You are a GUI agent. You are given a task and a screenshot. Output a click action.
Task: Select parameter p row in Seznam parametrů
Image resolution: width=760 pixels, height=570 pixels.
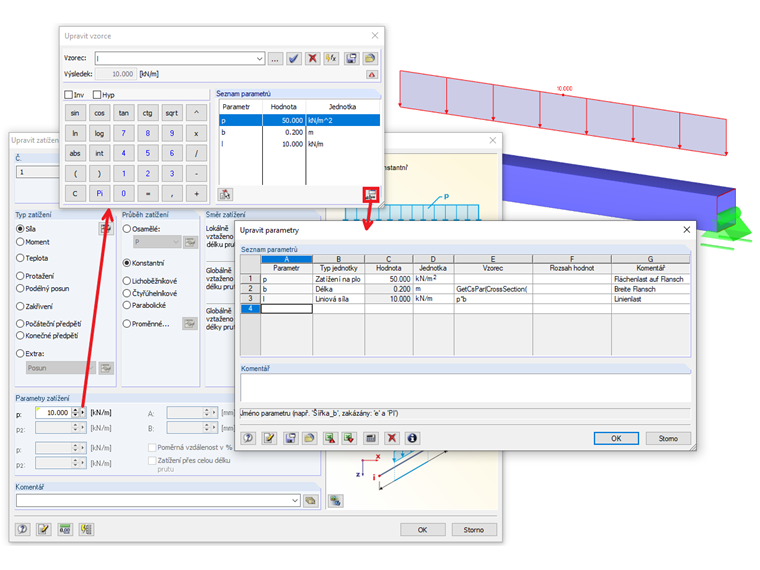300,120
